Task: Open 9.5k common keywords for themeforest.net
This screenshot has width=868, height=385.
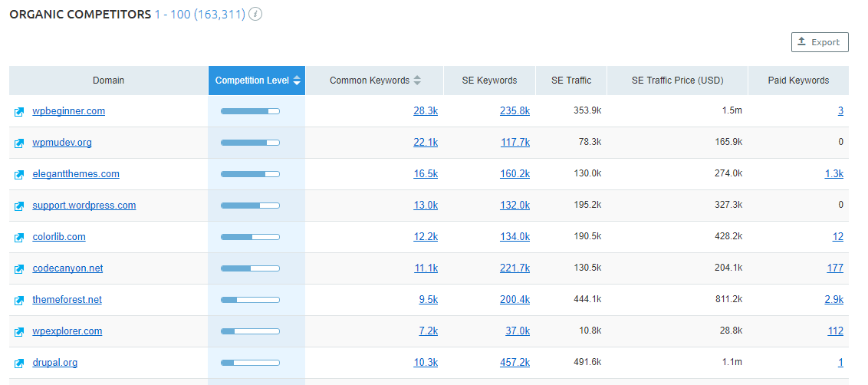Action: point(428,300)
